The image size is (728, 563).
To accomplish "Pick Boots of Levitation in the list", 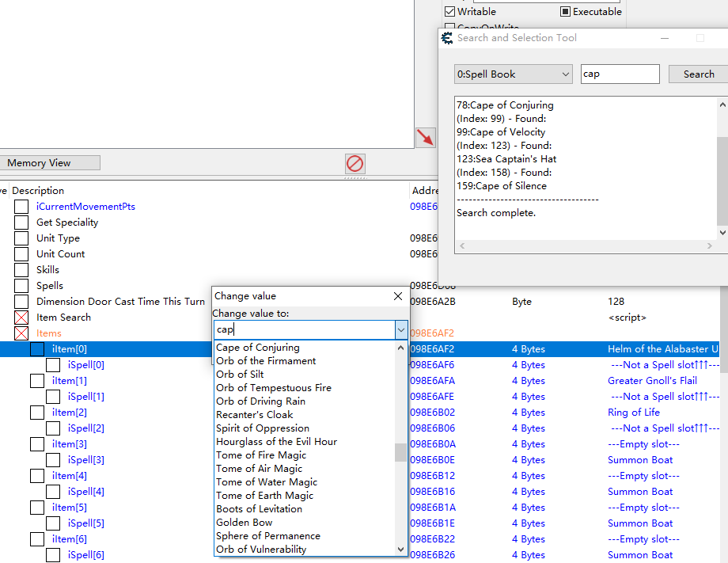I will pos(259,509).
